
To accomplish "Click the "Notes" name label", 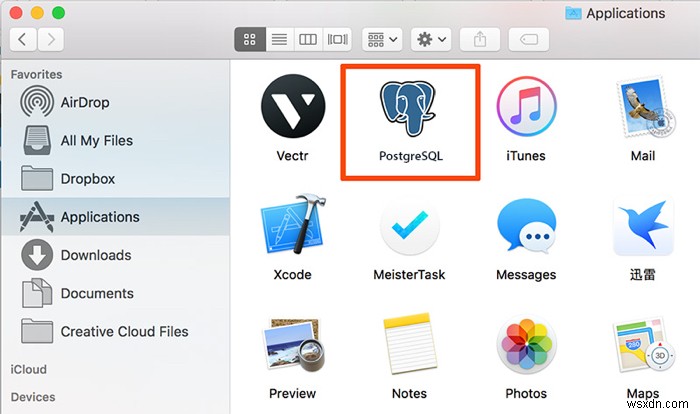I will [409, 393].
